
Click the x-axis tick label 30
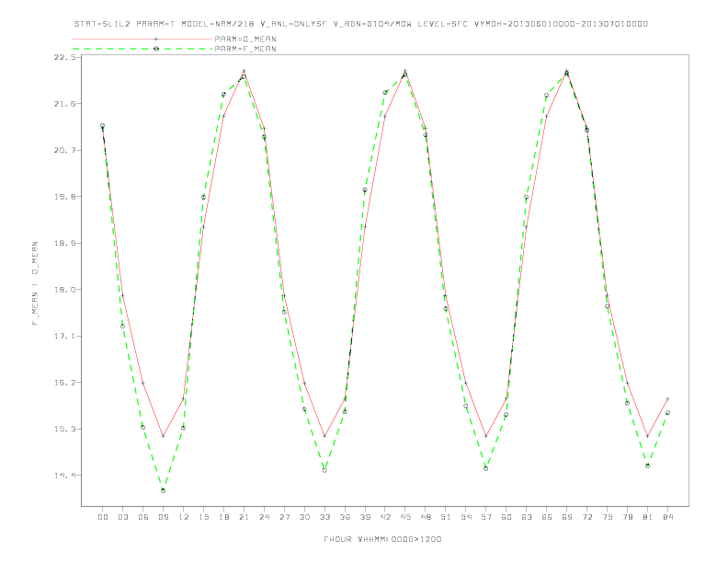pos(304,517)
